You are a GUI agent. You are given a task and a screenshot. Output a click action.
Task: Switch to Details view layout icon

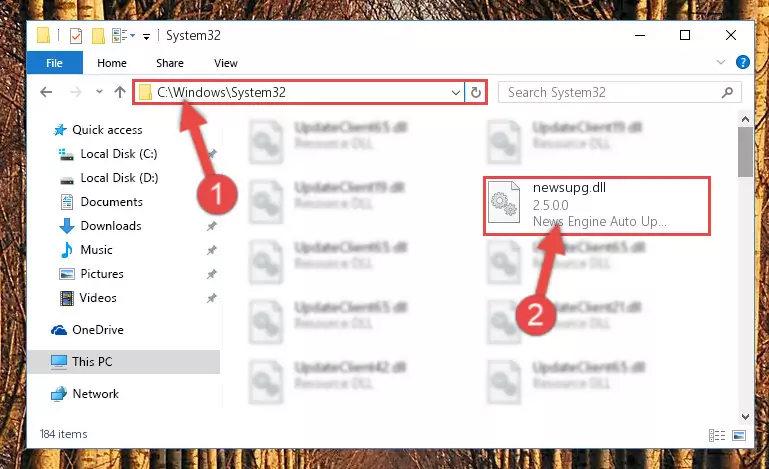click(717, 435)
